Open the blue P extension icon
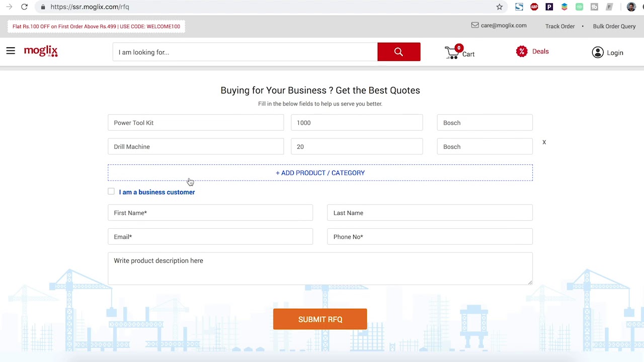The width and height of the screenshot is (644, 362). point(549,7)
